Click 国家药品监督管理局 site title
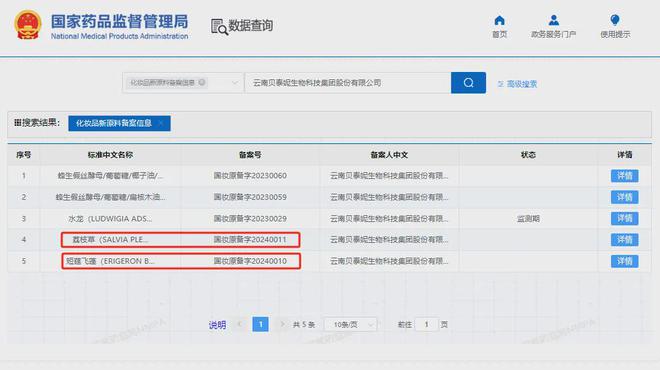Image resolution: width=660 pixels, height=370 pixels. click(x=120, y=22)
